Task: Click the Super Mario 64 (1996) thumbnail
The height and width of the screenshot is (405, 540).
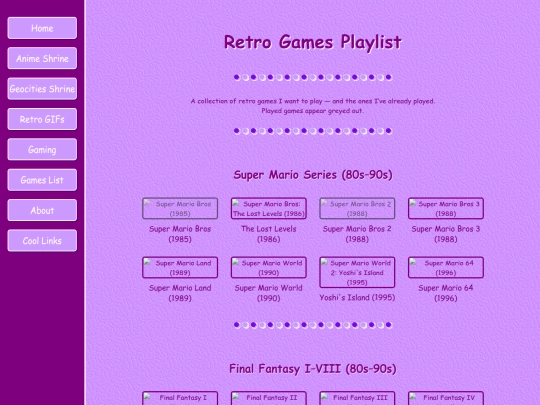Action: tap(446, 268)
